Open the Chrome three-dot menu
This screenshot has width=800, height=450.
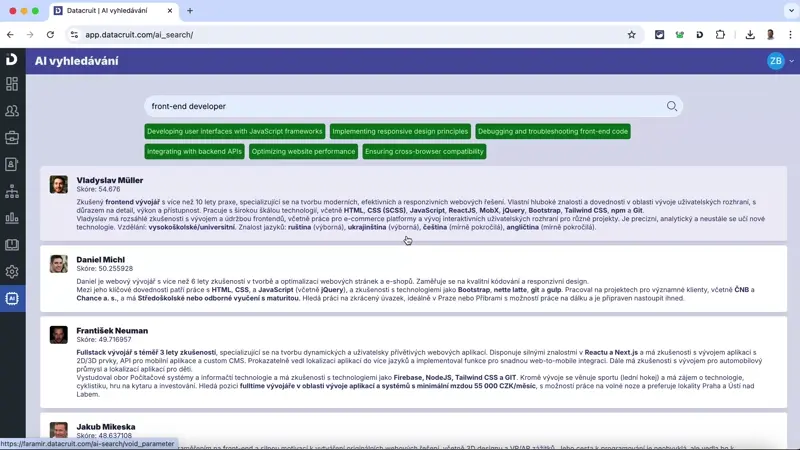(789, 34)
